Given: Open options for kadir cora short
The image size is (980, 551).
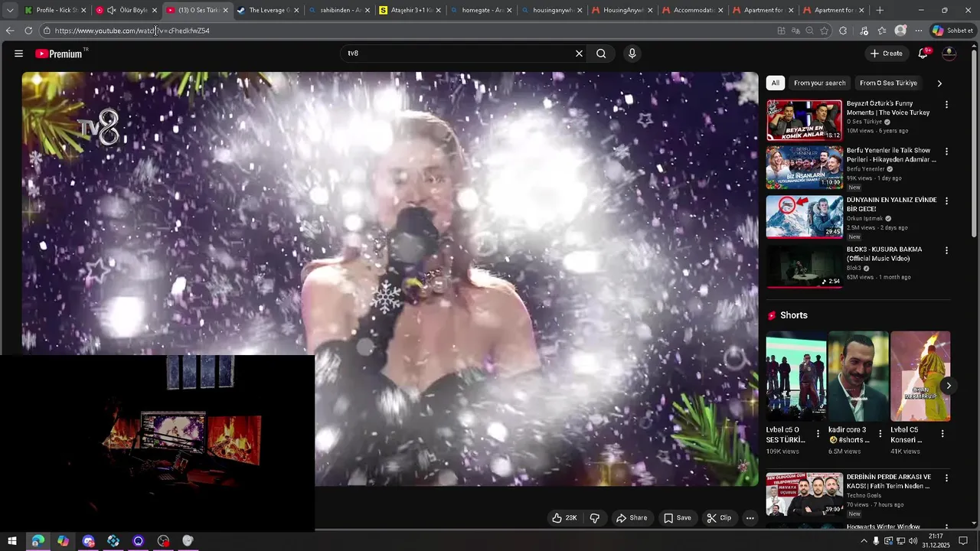Looking at the screenshot, I should pos(880,433).
